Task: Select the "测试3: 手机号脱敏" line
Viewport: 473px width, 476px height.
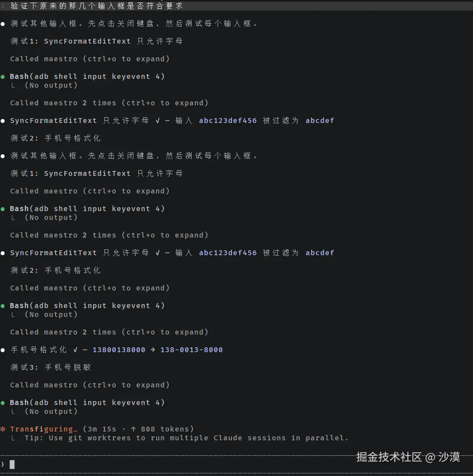Action: point(51,367)
